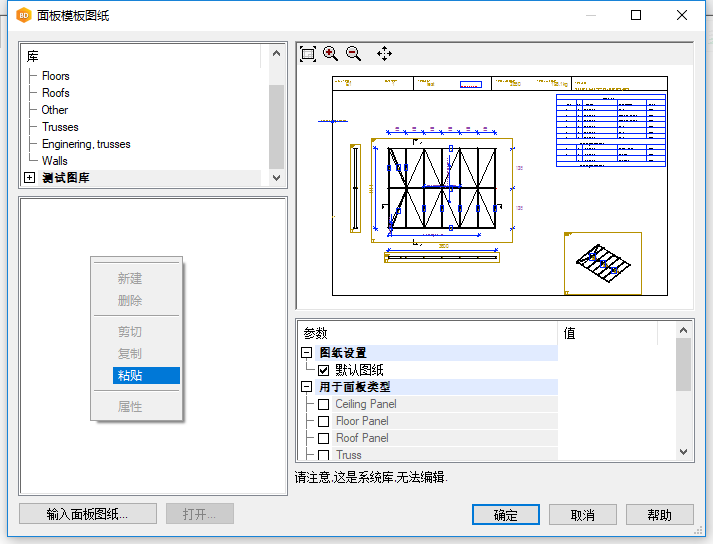Collapse the 用于面板类型 parameter group
This screenshot has width=713, height=544.
[306, 387]
